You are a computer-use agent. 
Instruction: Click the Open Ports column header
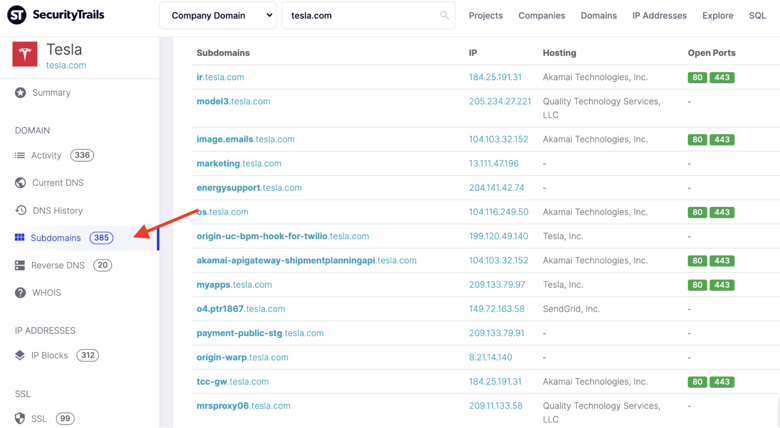711,53
